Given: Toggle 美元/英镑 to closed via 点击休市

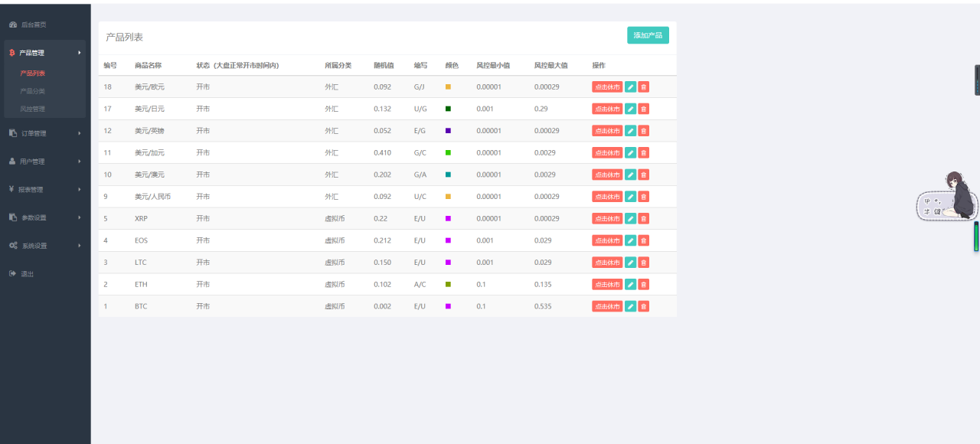Looking at the screenshot, I should tap(606, 131).
